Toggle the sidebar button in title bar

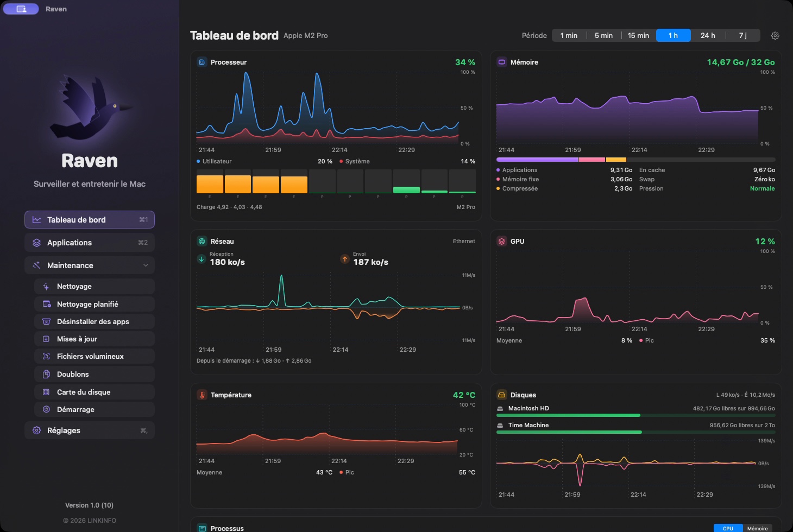pyautogui.click(x=21, y=9)
